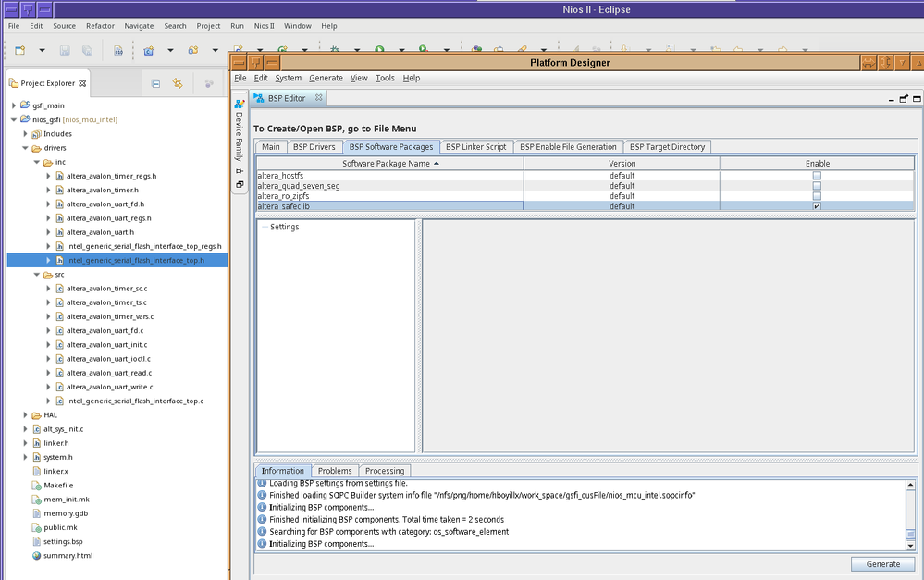Click Collapse All in Project Explorer
The height and width of the screenshot is (580, 924).
tap(155, 83)
